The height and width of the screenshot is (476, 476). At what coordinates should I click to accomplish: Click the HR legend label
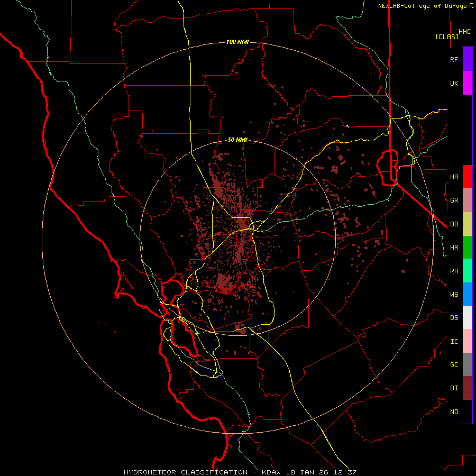click(x=454, y=248)
